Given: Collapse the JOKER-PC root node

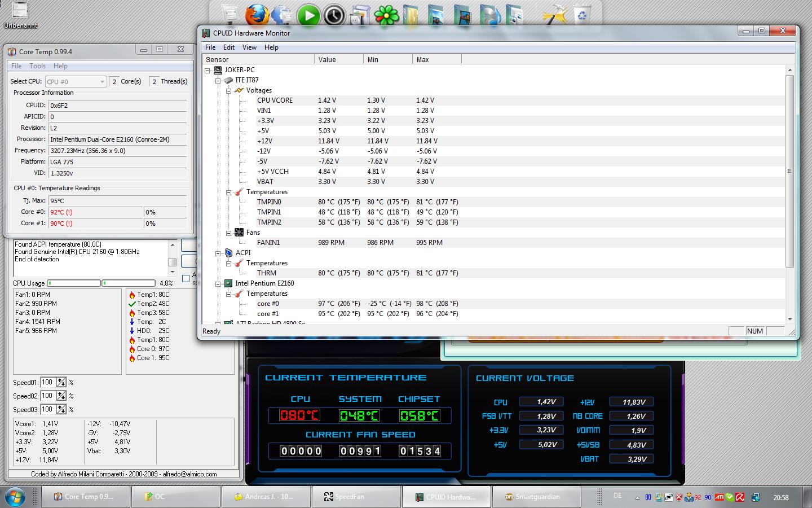Looking at the screenshot, I should (x=208, y=70).
